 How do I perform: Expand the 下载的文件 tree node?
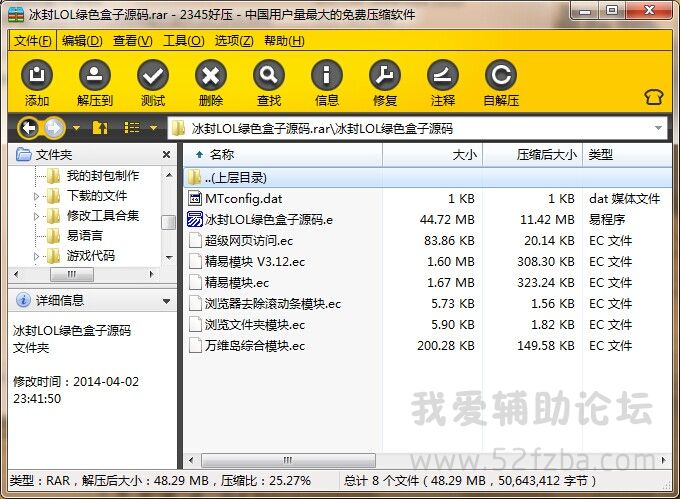tap(36, 196)
